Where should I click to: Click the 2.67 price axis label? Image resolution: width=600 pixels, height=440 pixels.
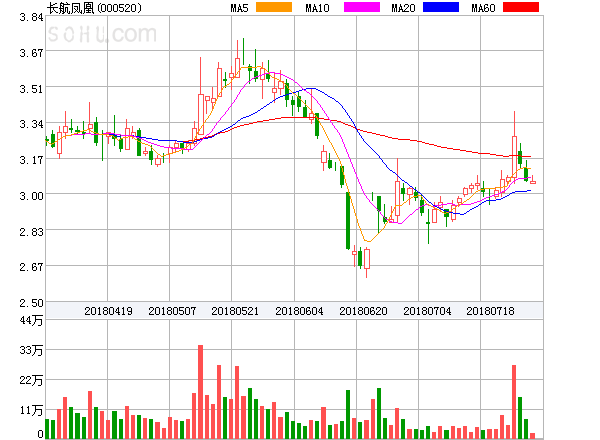pyautogui.click(x=31, y=267)
